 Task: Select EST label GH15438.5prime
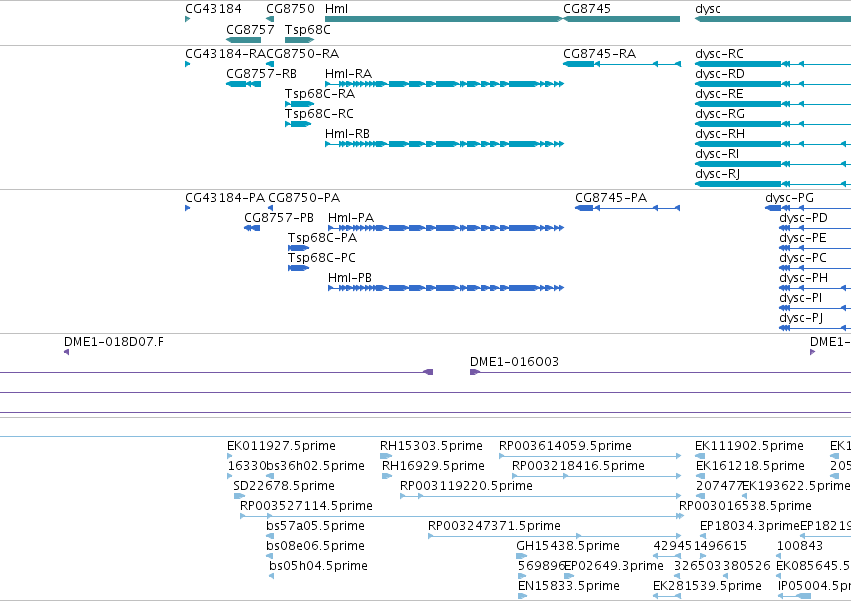[568, 546]
